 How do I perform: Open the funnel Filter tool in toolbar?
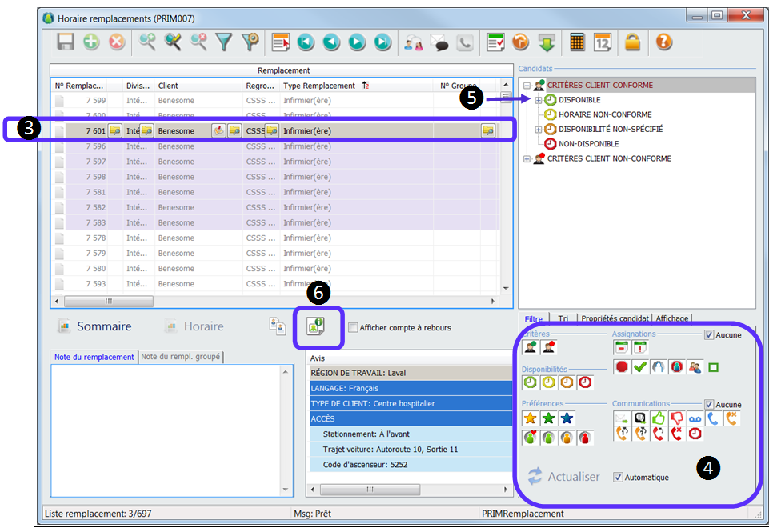(x=224, y=42)
